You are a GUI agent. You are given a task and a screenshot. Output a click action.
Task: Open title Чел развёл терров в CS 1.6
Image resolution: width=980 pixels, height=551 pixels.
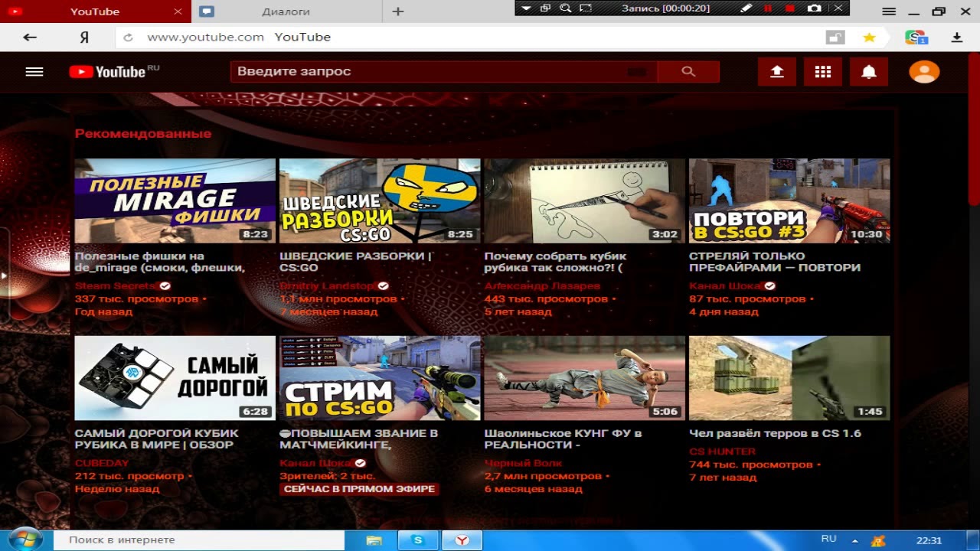point(775,433)
